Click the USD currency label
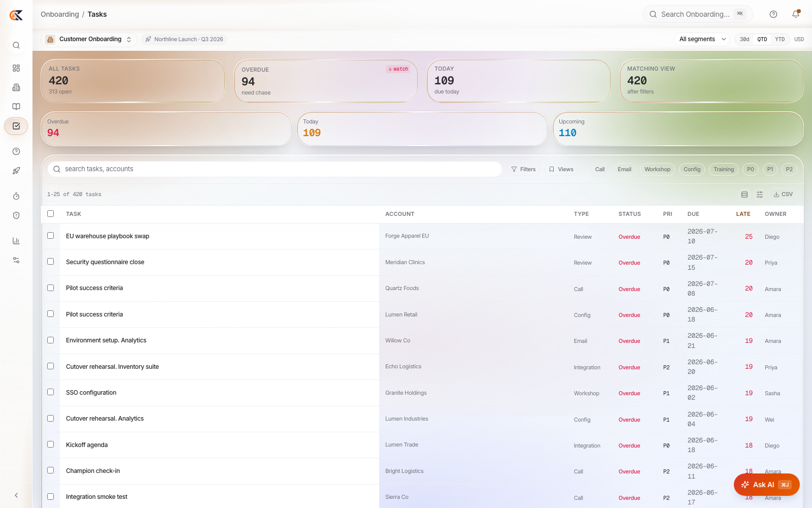The width and height of the screenshot is (812, 508). coord(799,39)
